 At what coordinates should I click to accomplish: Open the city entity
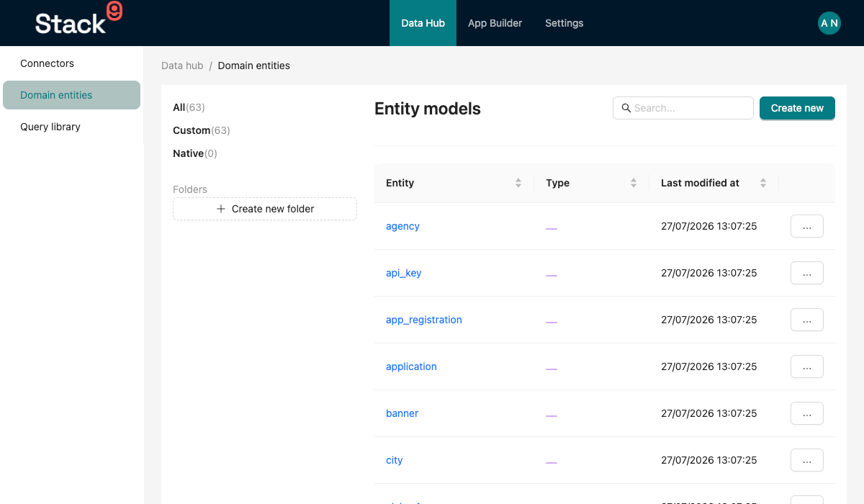pyautogui.click(x=395, y=460)
